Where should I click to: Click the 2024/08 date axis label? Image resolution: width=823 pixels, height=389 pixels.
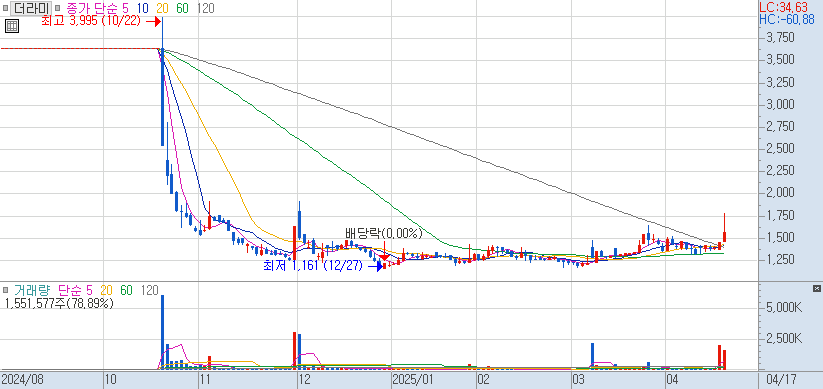pos(22,379)
